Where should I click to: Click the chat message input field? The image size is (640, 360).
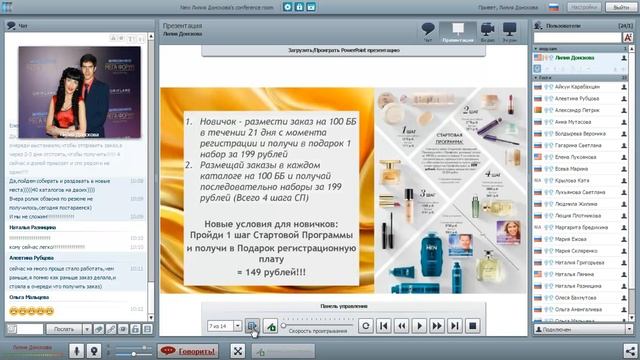pos(30,329)
